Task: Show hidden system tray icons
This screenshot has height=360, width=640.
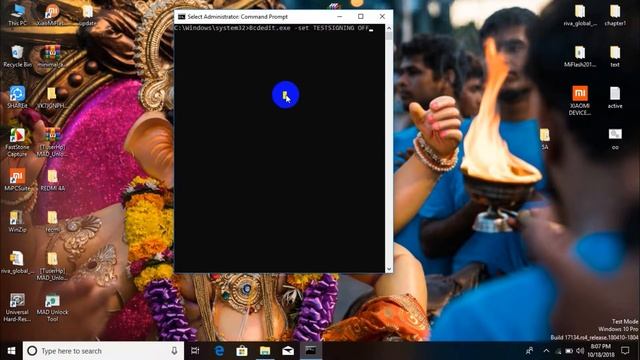Action: 547,351
